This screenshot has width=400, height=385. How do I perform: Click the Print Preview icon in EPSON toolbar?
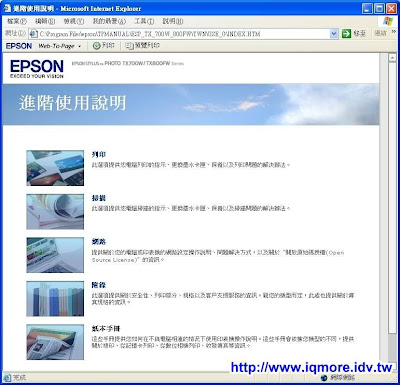click(x=129, y=46)
